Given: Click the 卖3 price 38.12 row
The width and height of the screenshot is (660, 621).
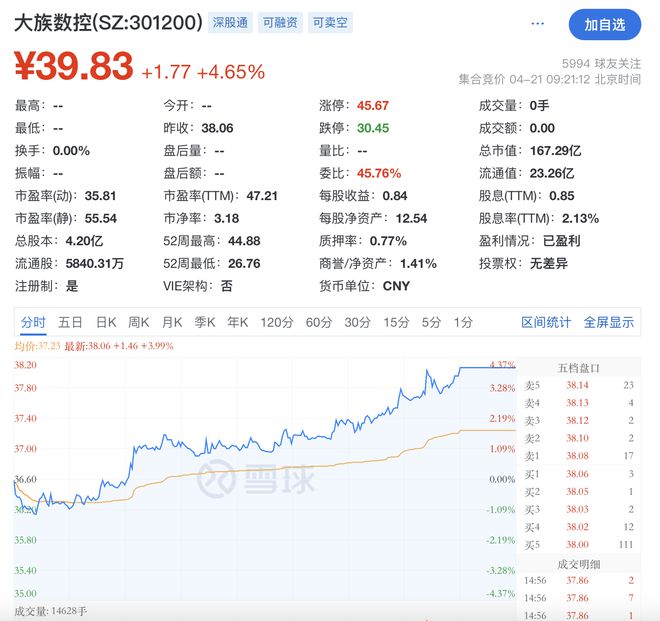Looking at the screenshot, I should (579, 421).
